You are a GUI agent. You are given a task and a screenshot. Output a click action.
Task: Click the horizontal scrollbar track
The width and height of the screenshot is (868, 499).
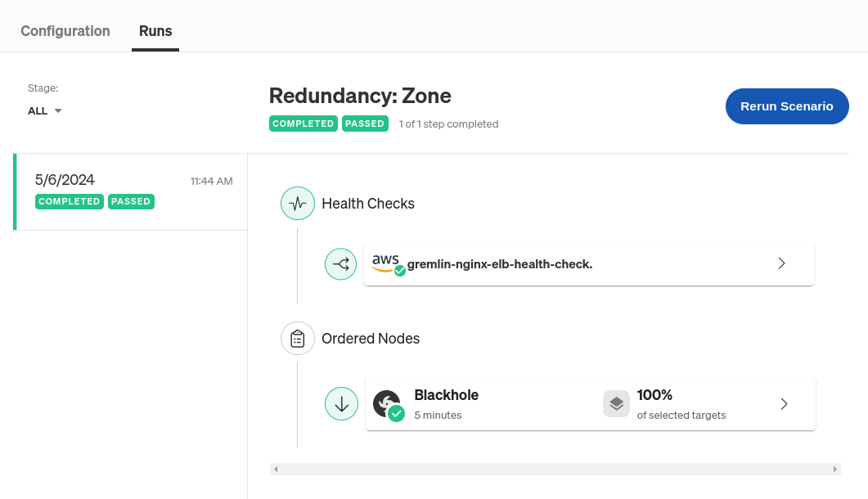pyautogui.click(x=555, y=469)
